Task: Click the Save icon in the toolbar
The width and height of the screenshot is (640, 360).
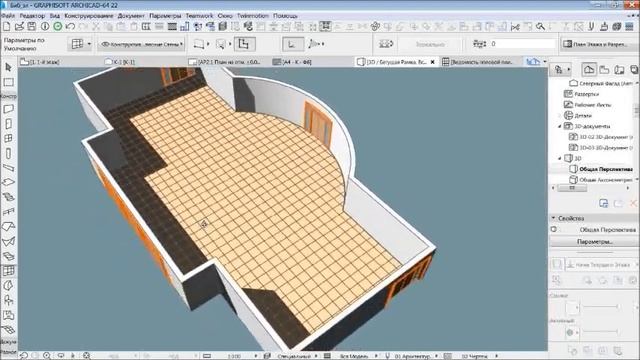Action: [x=32, y=27]
